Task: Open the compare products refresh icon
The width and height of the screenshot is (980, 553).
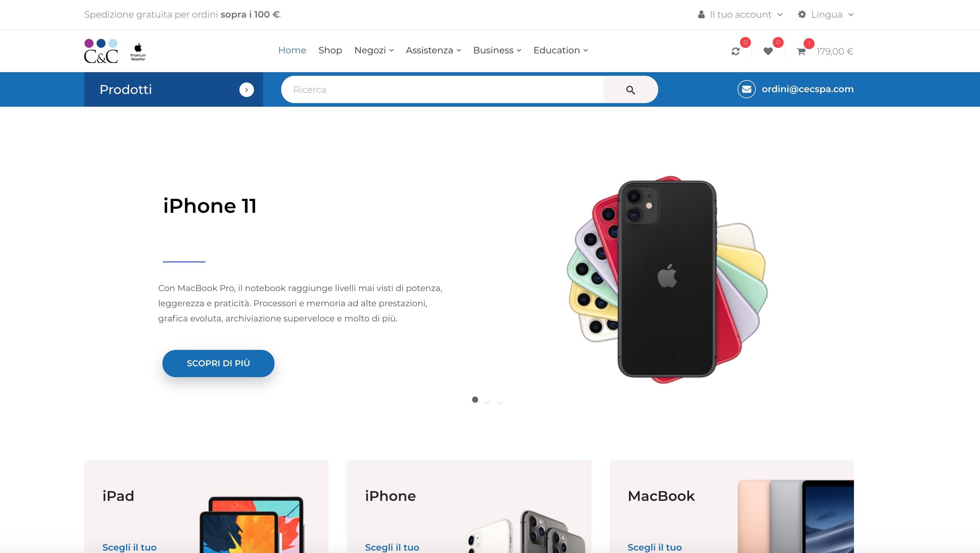Action: pyautogui.click(x=735, y=51)
